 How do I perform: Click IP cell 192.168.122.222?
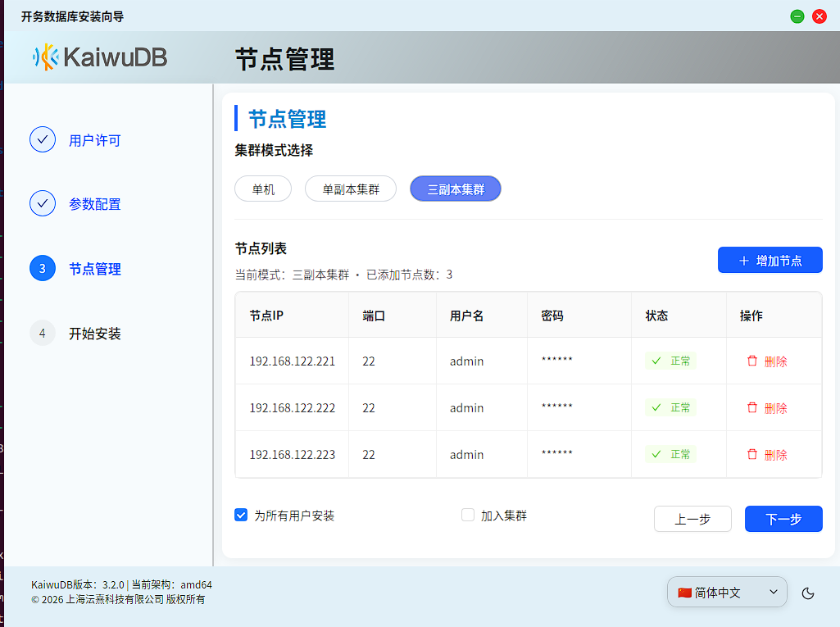[x=293, y=408]
